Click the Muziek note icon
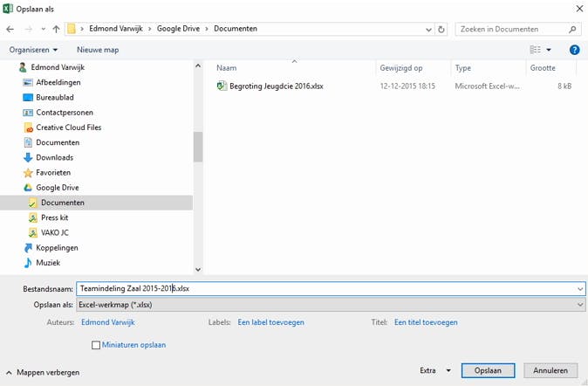588x386 pixels. (28, 263)
